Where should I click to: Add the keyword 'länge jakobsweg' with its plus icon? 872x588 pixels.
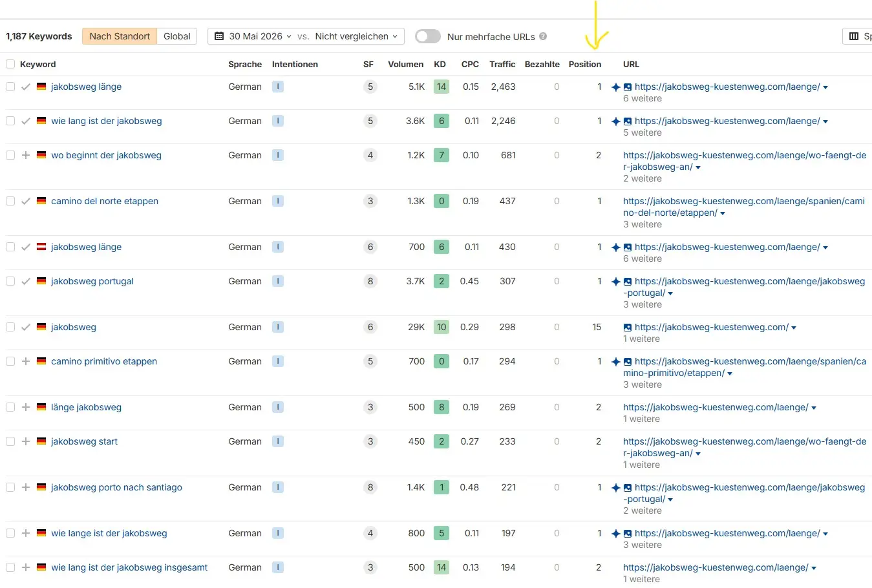coord(26,407)
